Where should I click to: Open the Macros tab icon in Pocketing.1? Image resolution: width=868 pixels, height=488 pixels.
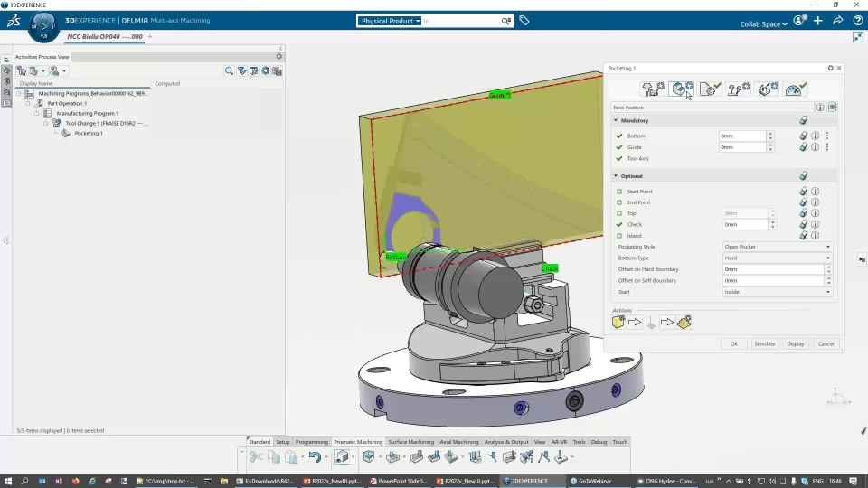point(768,89)
